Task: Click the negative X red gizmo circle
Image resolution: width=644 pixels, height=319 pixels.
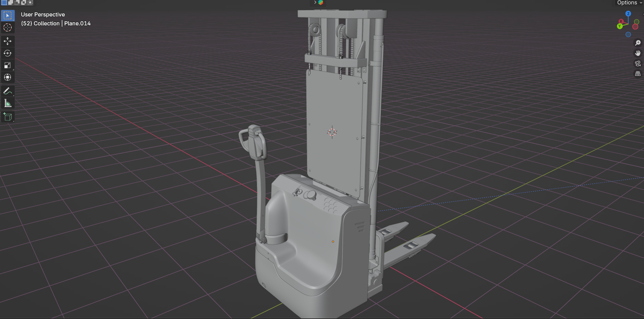Action: (x=635, y=27)
